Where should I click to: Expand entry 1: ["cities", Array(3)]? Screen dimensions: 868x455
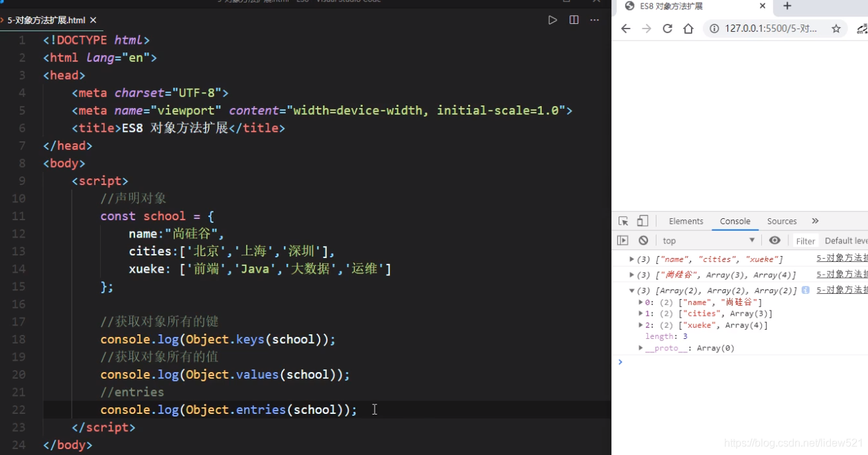coord(641,314)
